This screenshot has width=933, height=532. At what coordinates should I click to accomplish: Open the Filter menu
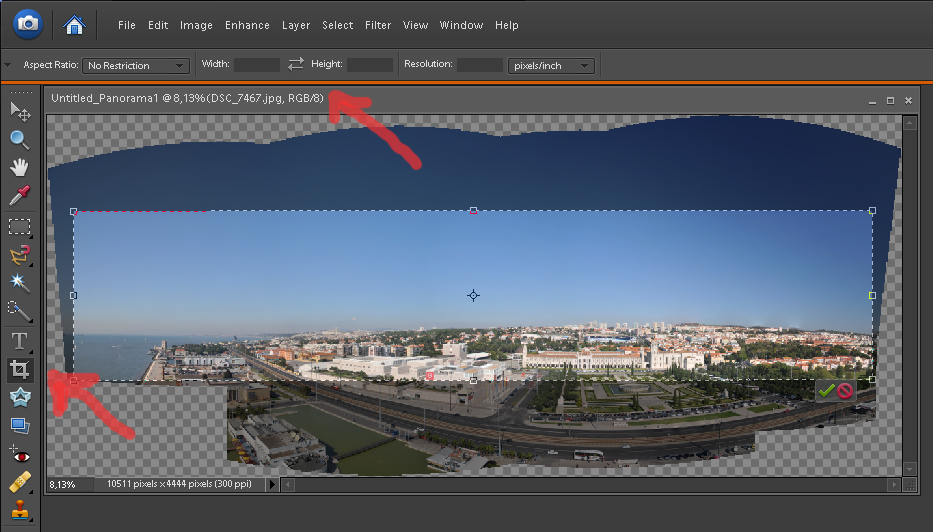click(x=378, y=25)
